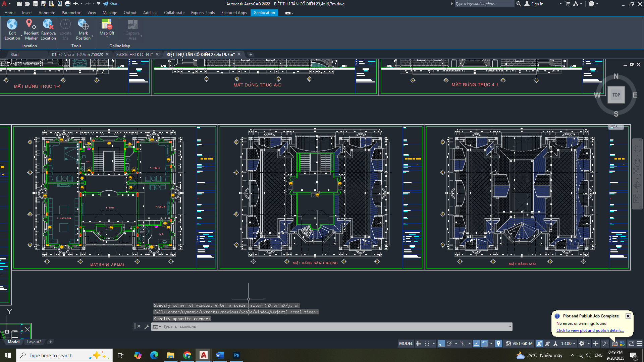Screen dimensions: 644x362
Task: Click the Edit Location globe icon
Action: click(x=12, y=24)
